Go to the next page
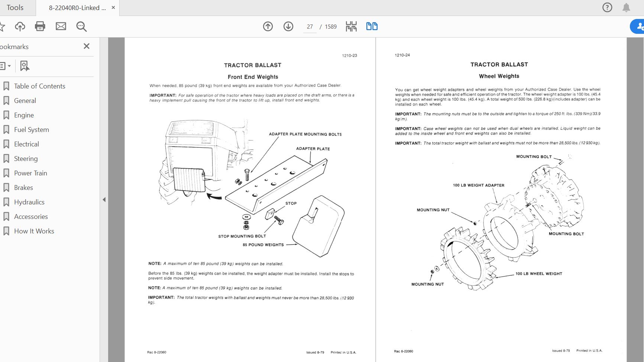 tap(288, 26)
